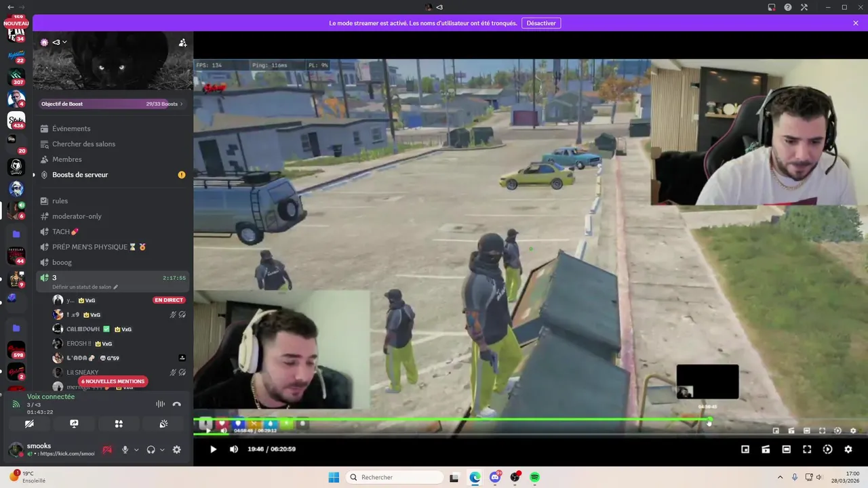This screenshot has height=488, width=868.
Task: Open playback speed menu in video player
Action: [x=827, y=449]
